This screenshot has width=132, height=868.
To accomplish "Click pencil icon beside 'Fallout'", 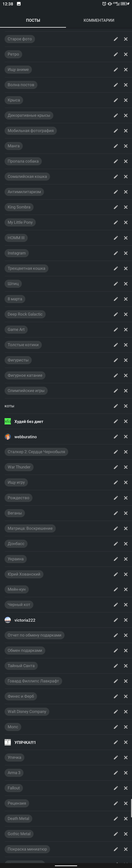I will tap(116, 788).
